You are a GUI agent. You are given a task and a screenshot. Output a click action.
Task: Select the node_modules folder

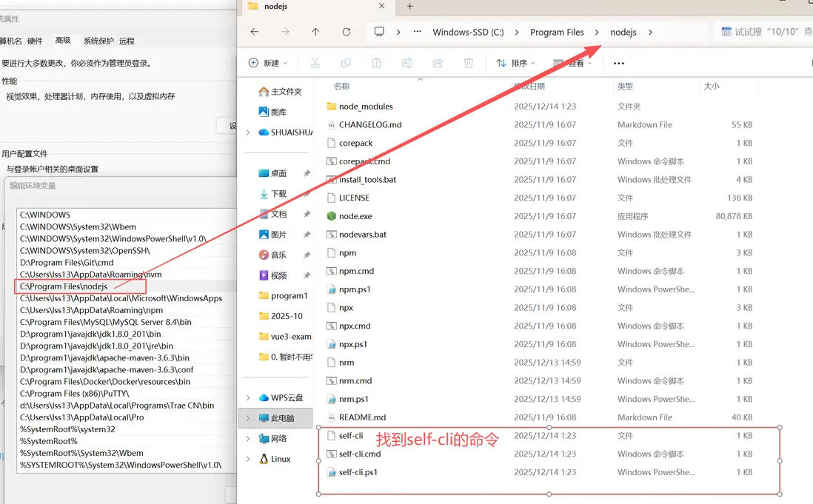pos(366,106)
